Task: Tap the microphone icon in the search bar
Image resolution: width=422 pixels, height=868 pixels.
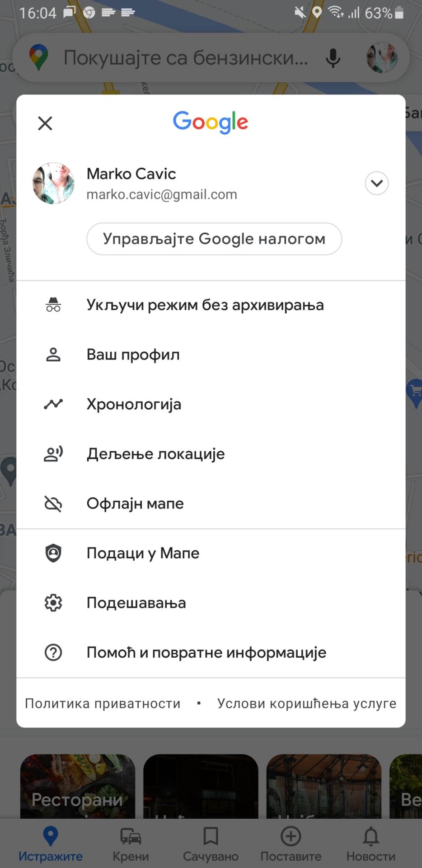Action: (x=333, y=57)
